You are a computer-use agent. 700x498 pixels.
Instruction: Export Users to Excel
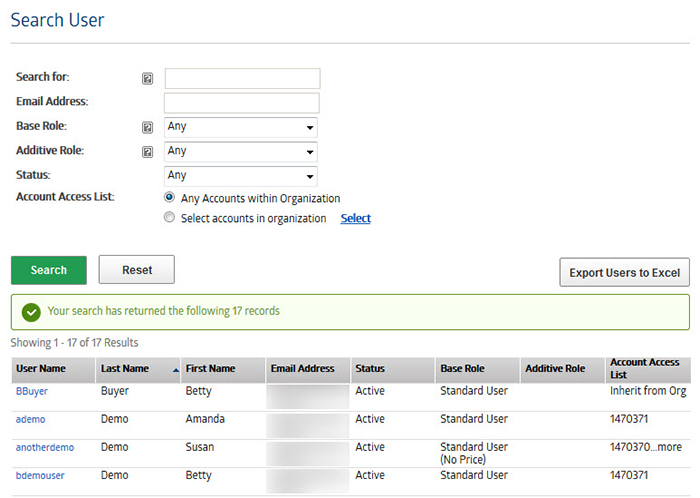pos(625,272)
